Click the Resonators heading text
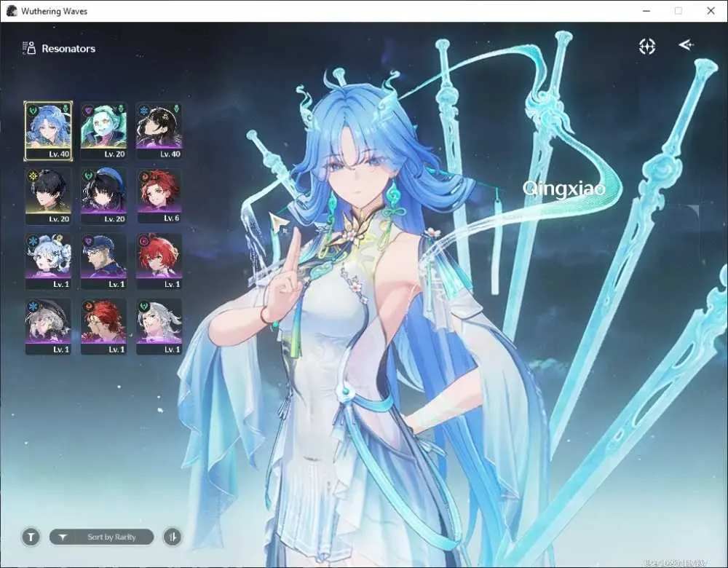Screen dimensions: 728x568 pyautogui.click(x=68, y=48)
